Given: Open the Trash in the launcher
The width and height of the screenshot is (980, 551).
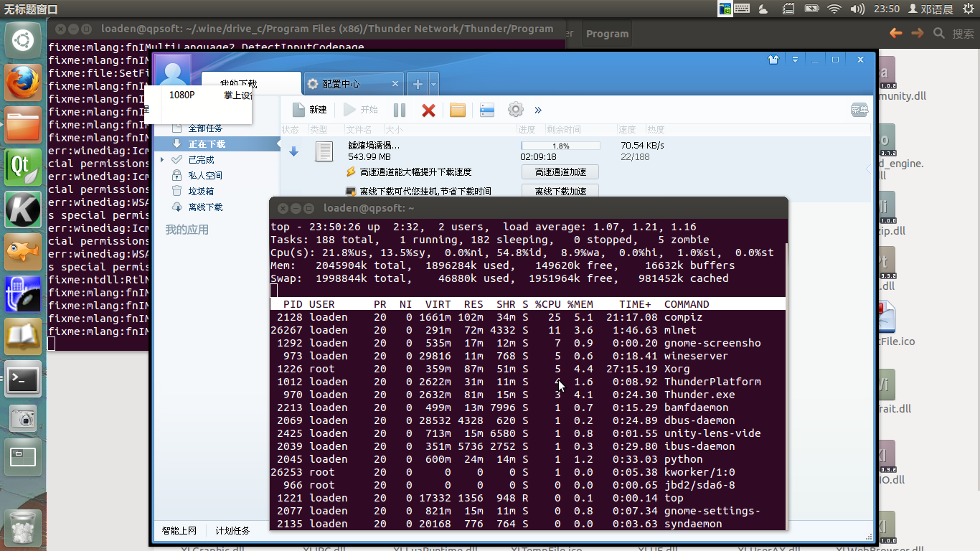Looking at the screenshot, I should [x=23, y=527].
